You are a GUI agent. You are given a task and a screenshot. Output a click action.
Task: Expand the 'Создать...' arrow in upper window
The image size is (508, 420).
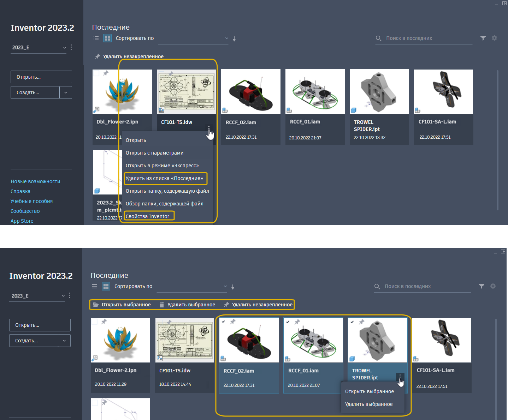tap(66, 92)
